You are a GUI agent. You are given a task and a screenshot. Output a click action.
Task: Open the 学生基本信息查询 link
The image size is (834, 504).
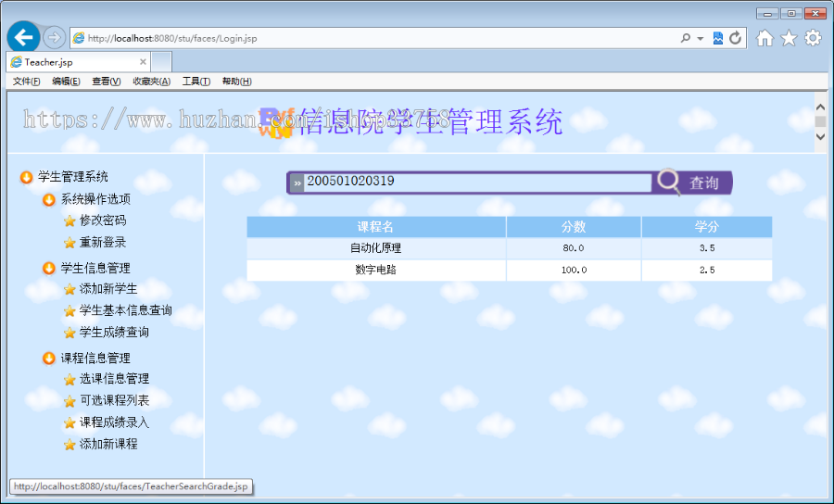125,310
